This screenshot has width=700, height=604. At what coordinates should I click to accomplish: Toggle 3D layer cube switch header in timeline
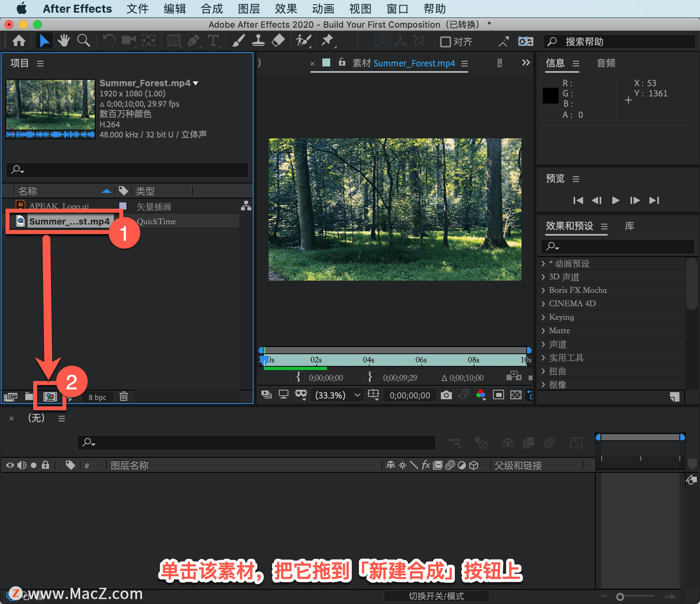pos(474,465)
